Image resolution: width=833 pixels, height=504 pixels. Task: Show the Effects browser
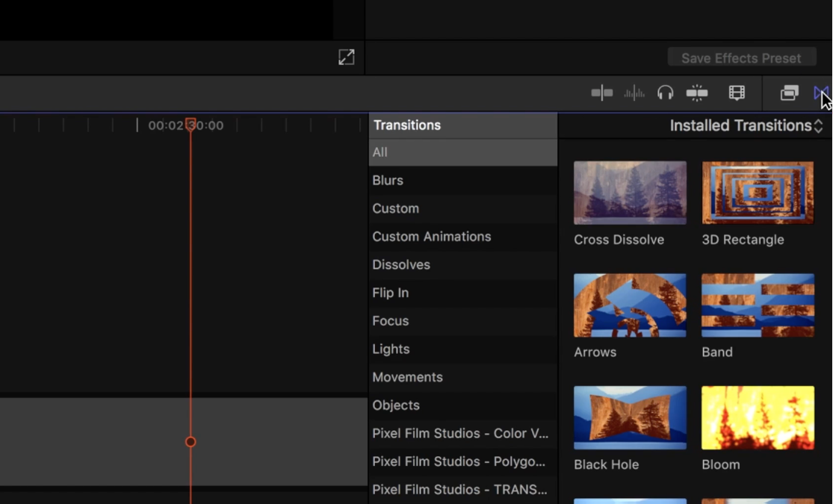[790, 93]
